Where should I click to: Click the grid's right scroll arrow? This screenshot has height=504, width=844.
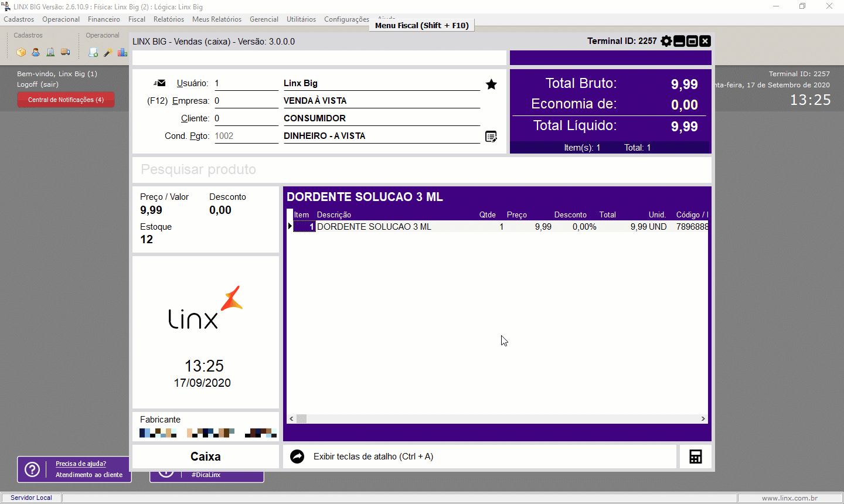click(703, 419)
